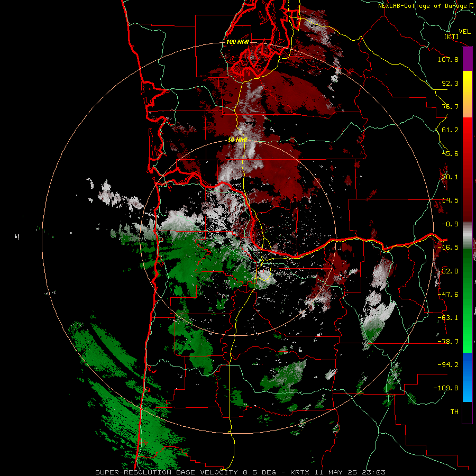
Task: Select the 107.8 value on velocity scale
Action: pos(448,59)
